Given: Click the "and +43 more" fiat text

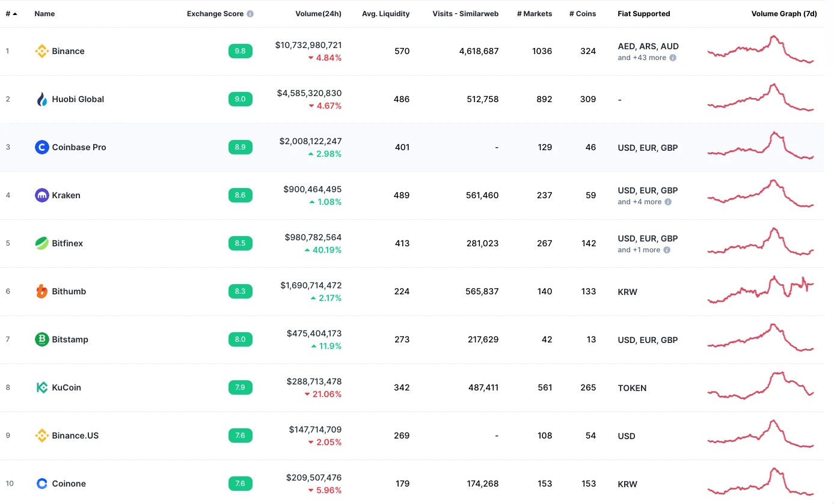Looking at the screenshot, I should point(642,58).
